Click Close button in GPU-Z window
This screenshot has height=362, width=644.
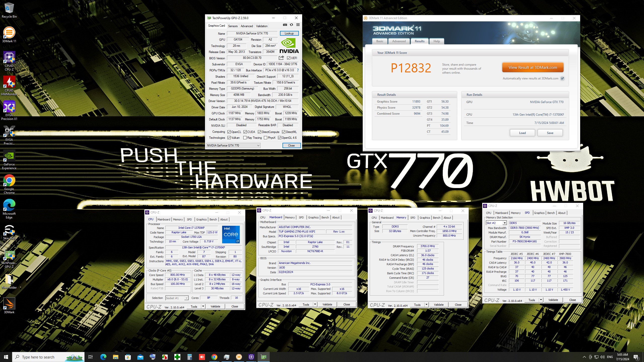(x=291, y=146)
